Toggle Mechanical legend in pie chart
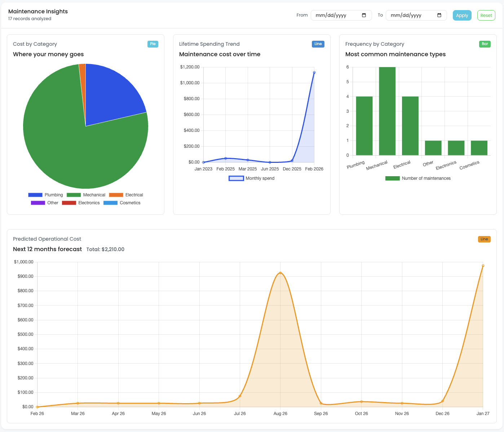Screen dimensions: 504x432 point(86,195)
